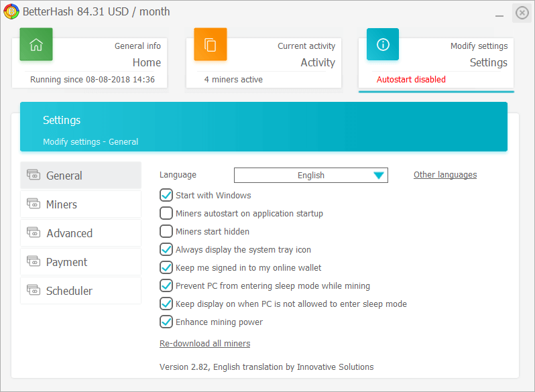Image resolution: width=535 pixels, height=392 pixels.
Task: Click Running since 08-08-2018 14:36 text
Action: click(x=93, y=80)
